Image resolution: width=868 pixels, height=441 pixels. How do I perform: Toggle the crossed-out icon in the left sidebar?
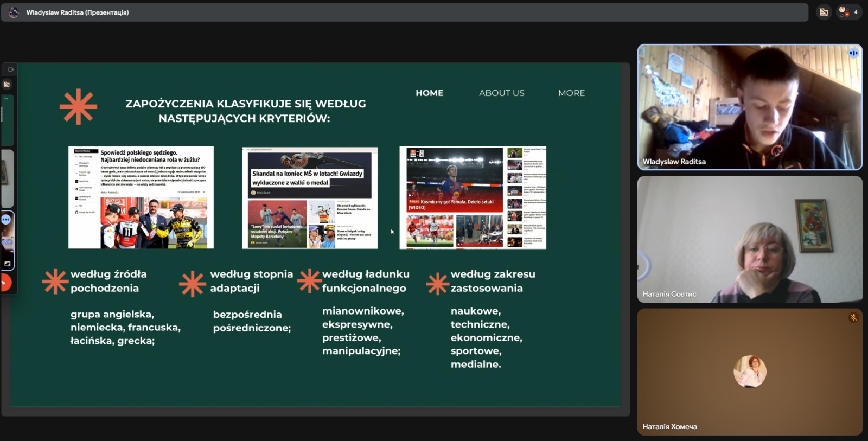pyautogui.click(x=7, y=85)
